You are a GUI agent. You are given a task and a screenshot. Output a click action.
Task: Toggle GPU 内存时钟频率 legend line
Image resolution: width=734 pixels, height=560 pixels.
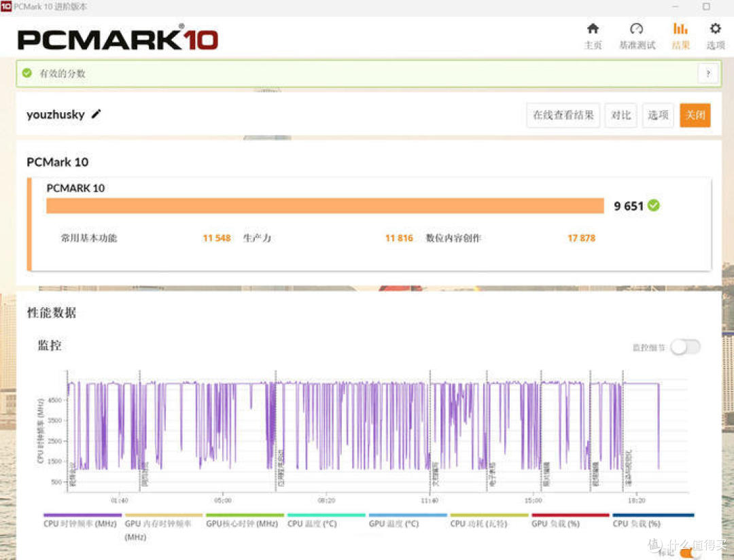pos(163,527)
